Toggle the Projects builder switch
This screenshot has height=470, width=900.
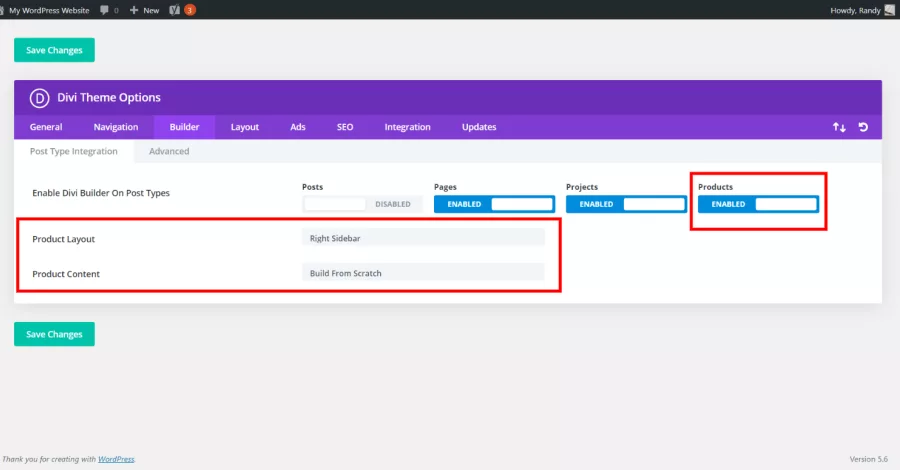[626, 204]
